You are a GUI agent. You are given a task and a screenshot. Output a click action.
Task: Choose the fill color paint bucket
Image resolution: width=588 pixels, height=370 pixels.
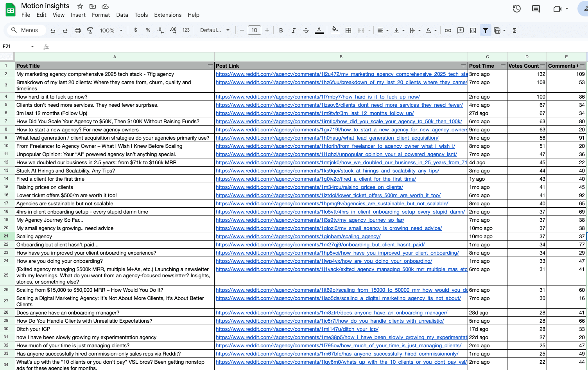(335, 30)
